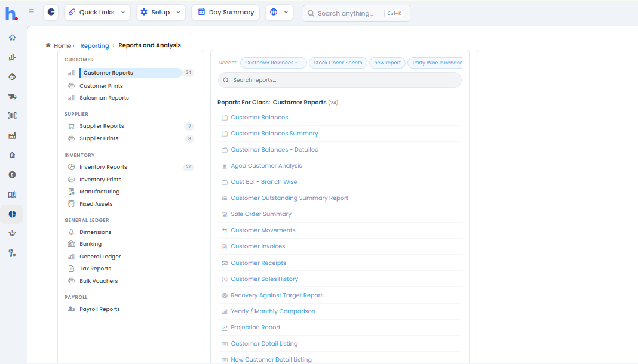The width and height of the screenshot is (638, 364).
Task: Select Customer Prints category
Action: point(101,86)
